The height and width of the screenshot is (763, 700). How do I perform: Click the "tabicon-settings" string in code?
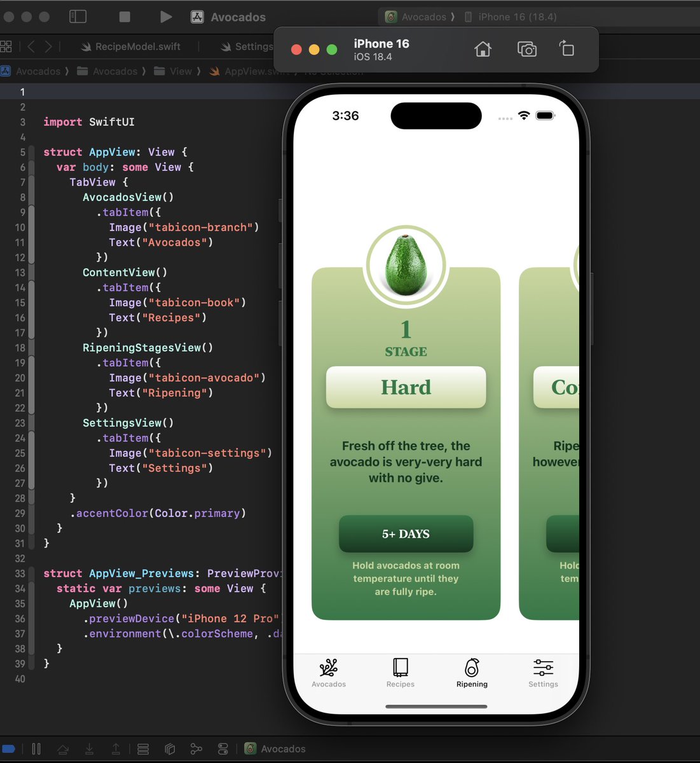pyautogui.click(x=207, y=453)
